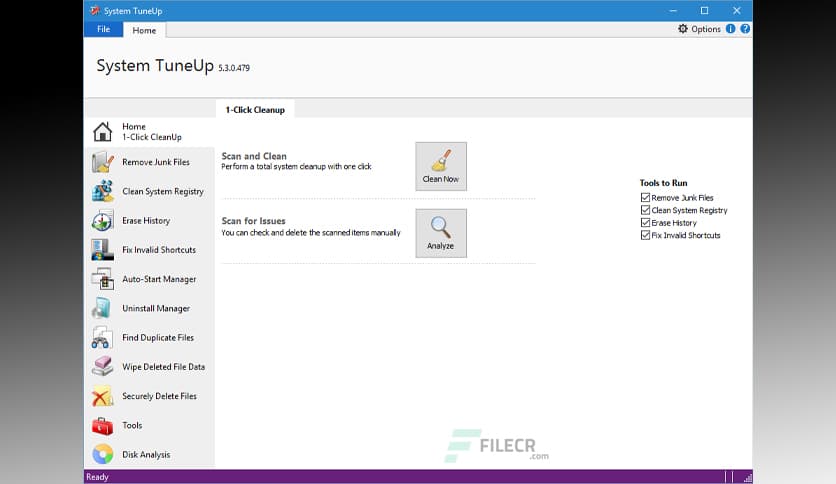Click the Find Duplicate Files binoculars icon
Viewport: 836px width, 484px height.
(102, 338)
